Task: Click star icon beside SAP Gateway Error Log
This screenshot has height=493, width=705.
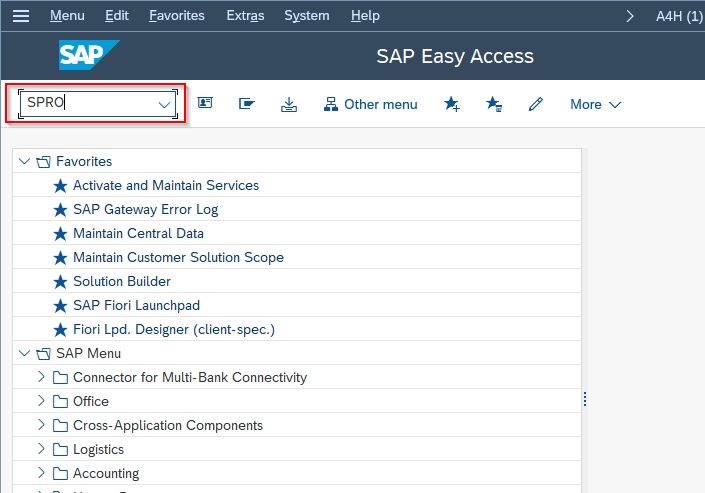Action: pos(60,210)
